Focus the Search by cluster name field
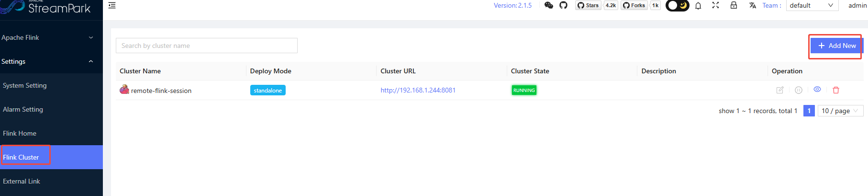 pyautogui.click(x=206, y=46)
